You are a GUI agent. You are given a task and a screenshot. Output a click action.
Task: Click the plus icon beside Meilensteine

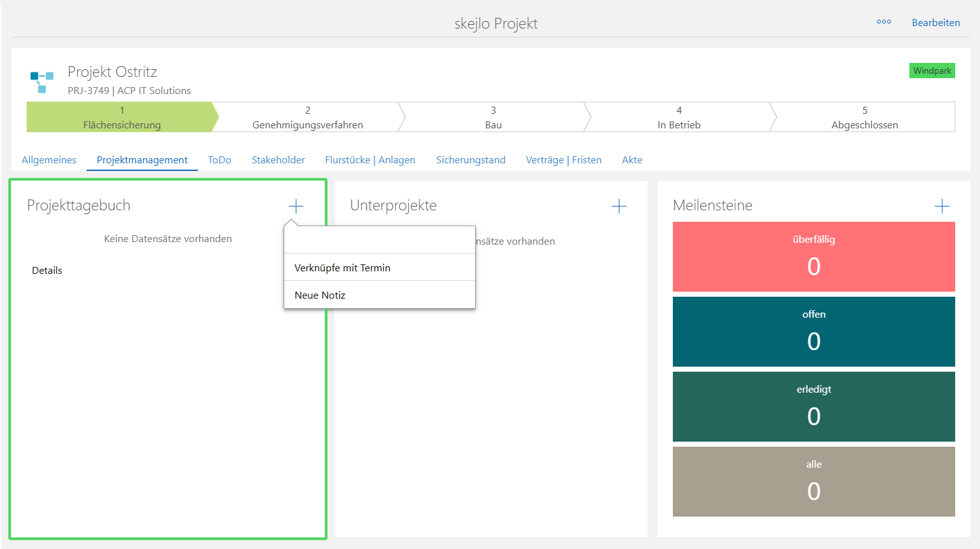942,206
